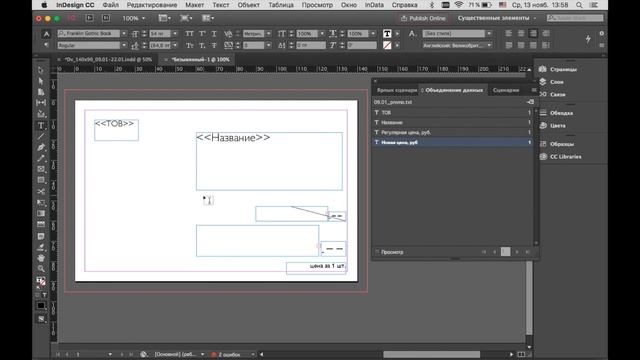Toggle Small Caps formatting

click(189, 45)
